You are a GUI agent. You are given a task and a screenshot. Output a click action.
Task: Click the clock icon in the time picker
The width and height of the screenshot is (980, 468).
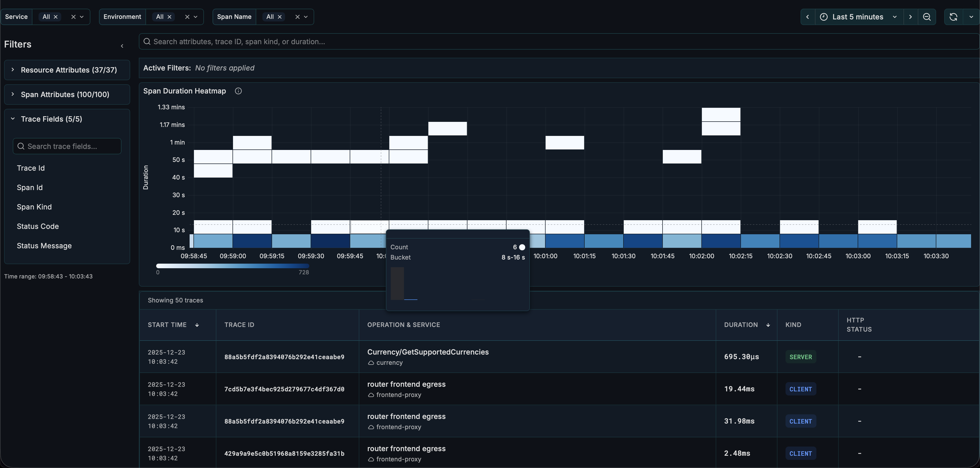[x=824, y=17]
